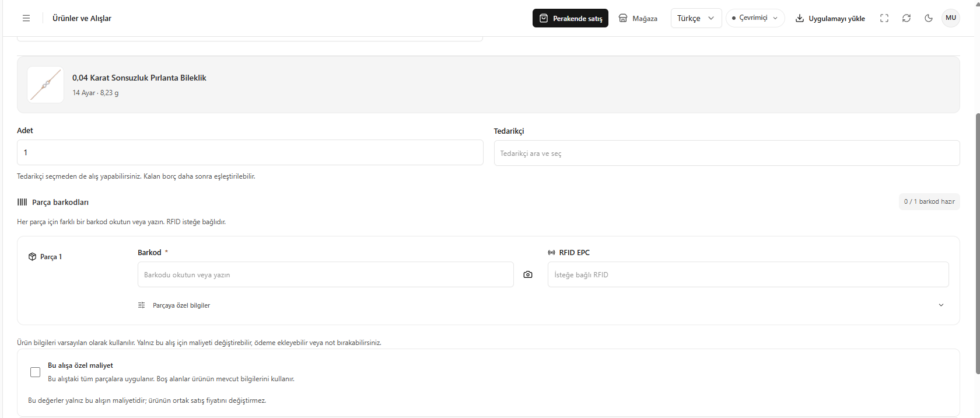Focus the Adet quantity field
The image size is (980, 418).
click(250, 152)
